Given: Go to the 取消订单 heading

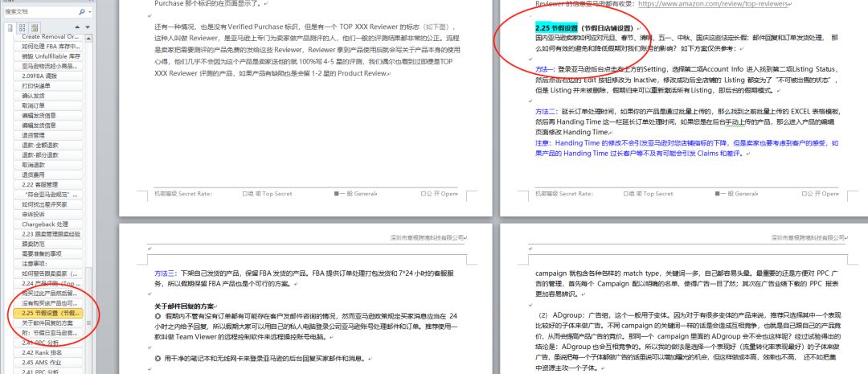Looking at the screenshot, I should click(49, 106).
